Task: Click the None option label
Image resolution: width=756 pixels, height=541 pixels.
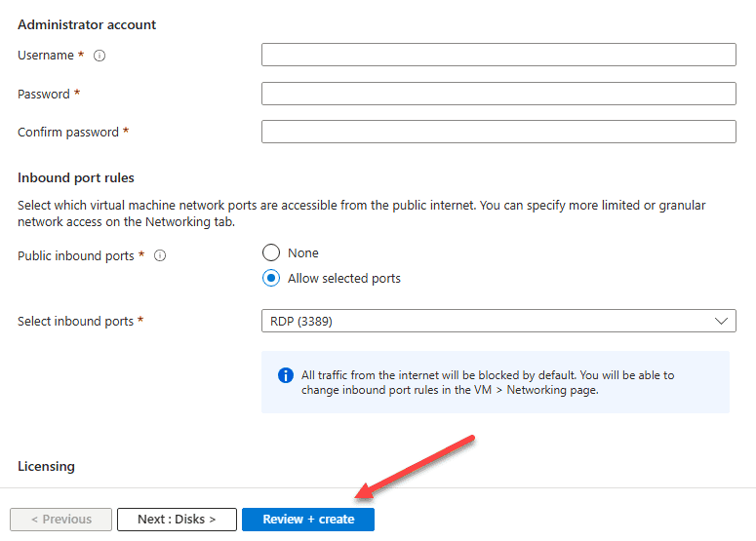Action: tap(303, 252)
